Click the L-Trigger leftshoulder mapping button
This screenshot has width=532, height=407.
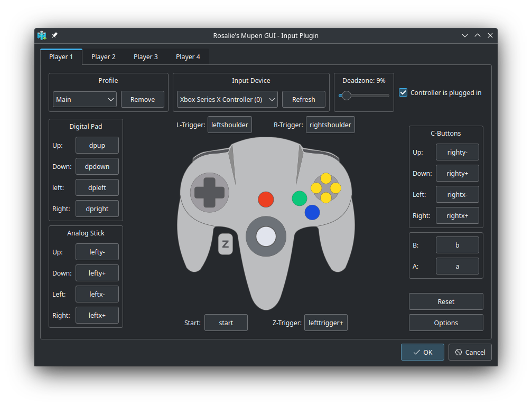230,125
